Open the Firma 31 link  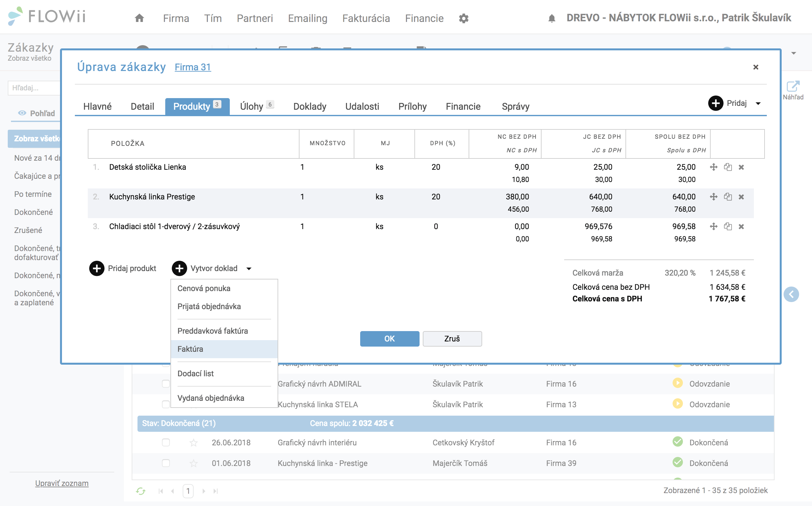193,67
